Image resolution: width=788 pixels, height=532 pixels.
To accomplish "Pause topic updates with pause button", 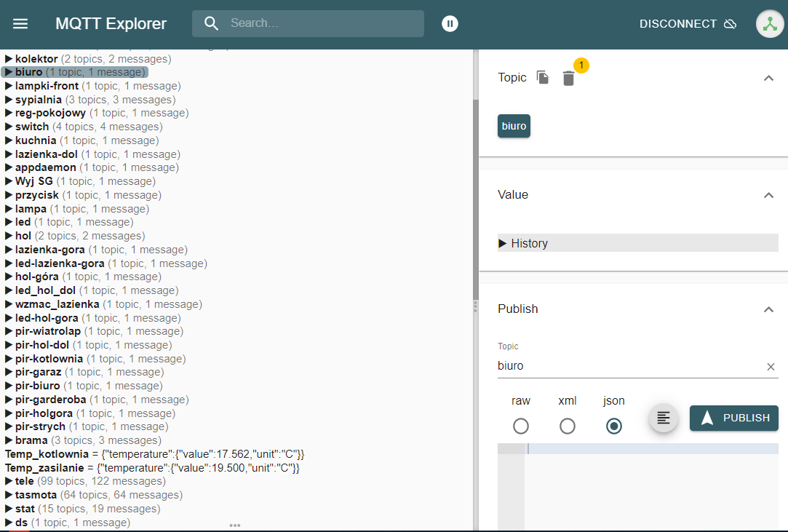I will (450, 23).
